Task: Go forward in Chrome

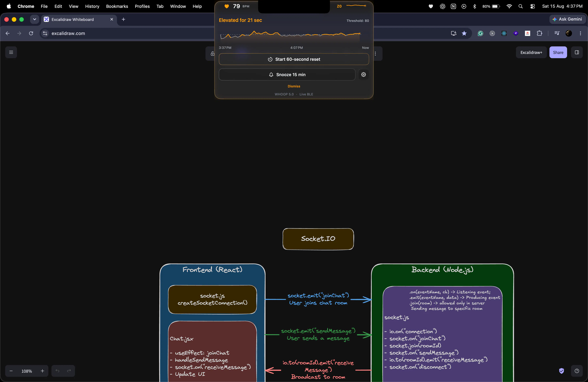Action: tap(19, 33)
